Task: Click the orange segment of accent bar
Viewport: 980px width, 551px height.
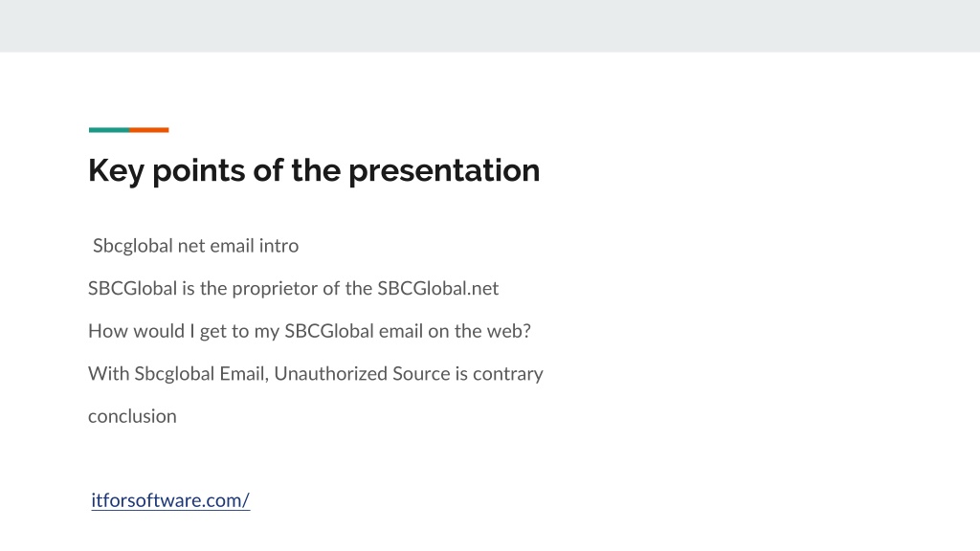Action: pos(148,130)
